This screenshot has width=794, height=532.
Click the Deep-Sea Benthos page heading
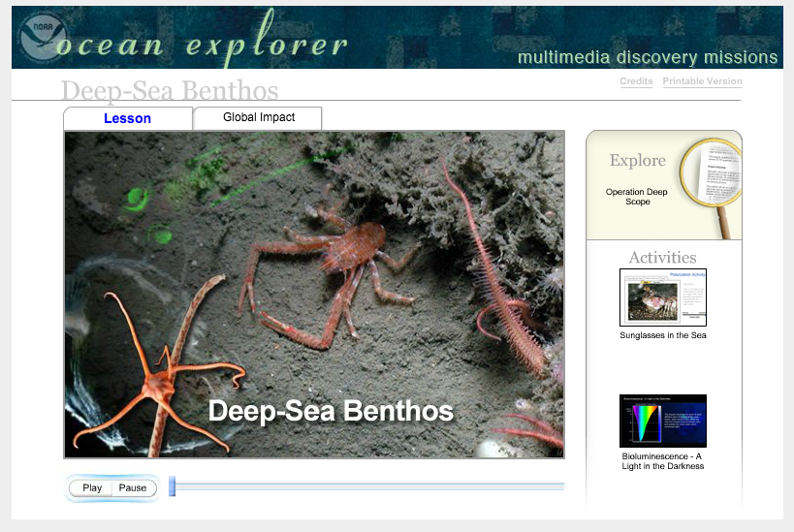pyautogui.click(x=170, y=90)
